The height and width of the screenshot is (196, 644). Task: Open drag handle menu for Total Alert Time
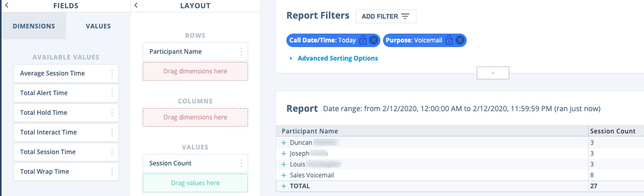[x=112, y=93]
